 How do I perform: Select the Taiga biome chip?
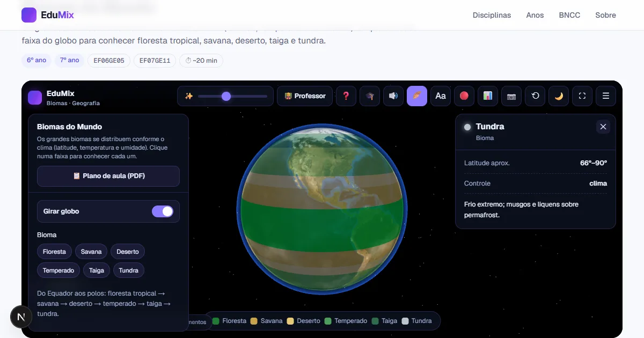pyautogui.click(x=97, y=270)
